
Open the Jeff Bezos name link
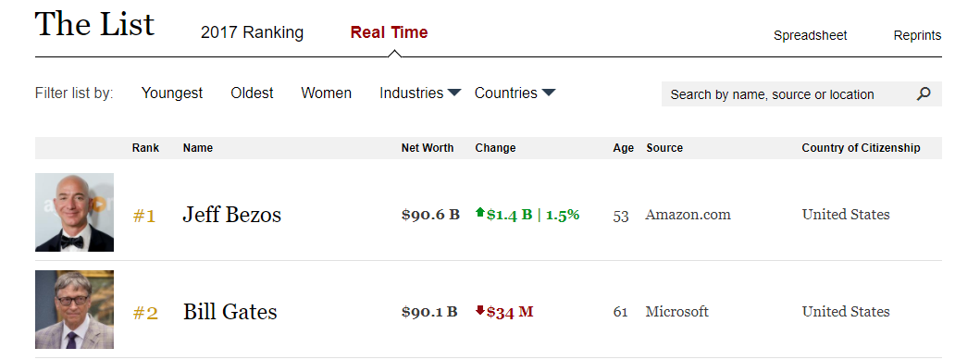click(232, 215)
